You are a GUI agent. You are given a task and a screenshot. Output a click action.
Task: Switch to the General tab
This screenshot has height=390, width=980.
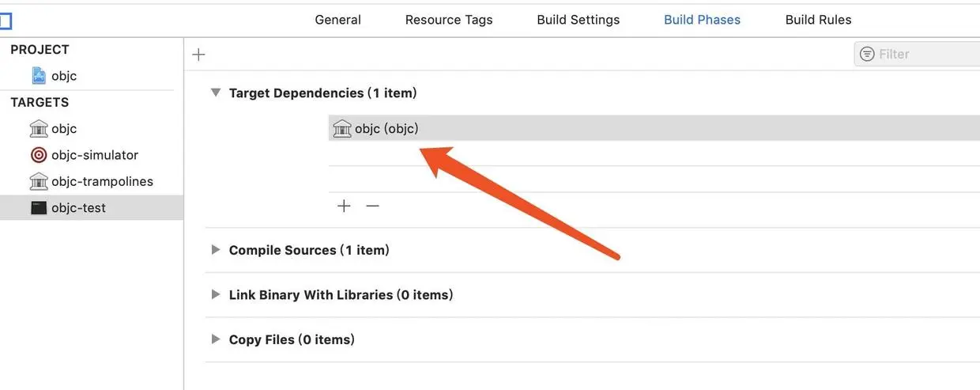pyautogui.click(x=337, y=20)
